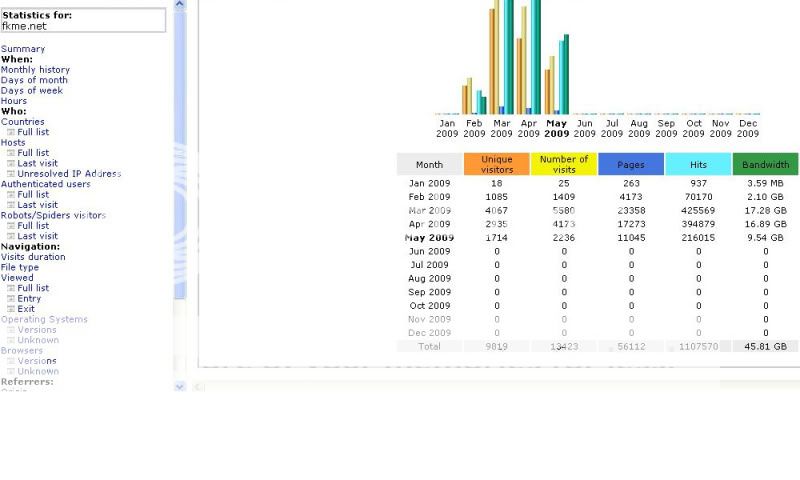View the Hours report
The image size is (800, 480).
[14, 101]
